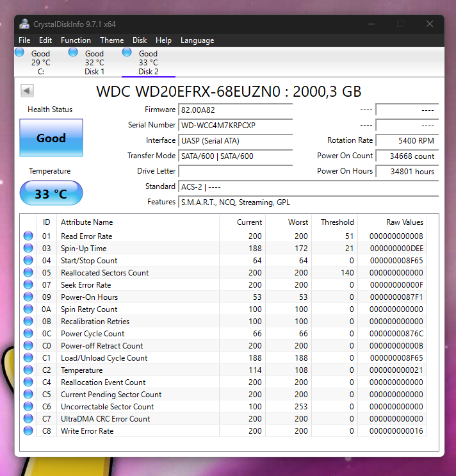Click the status icon for Current Pending Sector Count
Image resolution: width=456 pixels, height=476 pixels.
point(28,394)
